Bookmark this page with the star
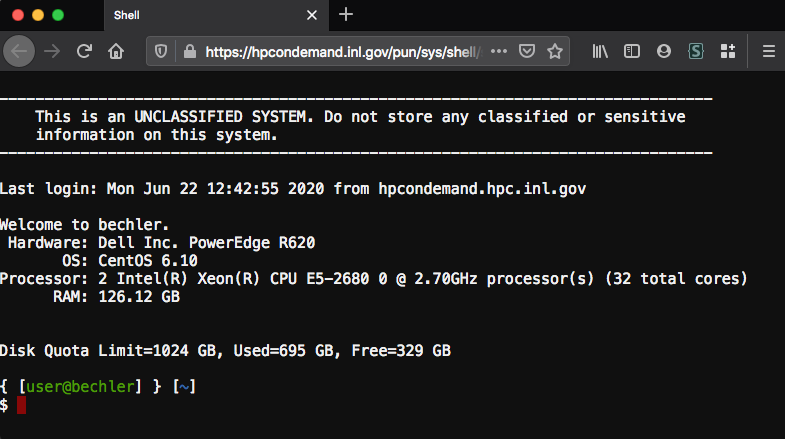Screen dimensions: 785x439 coord(555,51)
